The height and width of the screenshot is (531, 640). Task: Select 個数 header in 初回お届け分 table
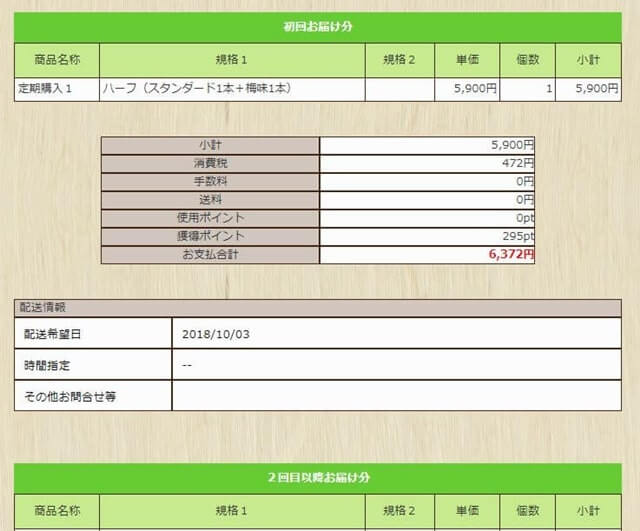coord(527,60)
